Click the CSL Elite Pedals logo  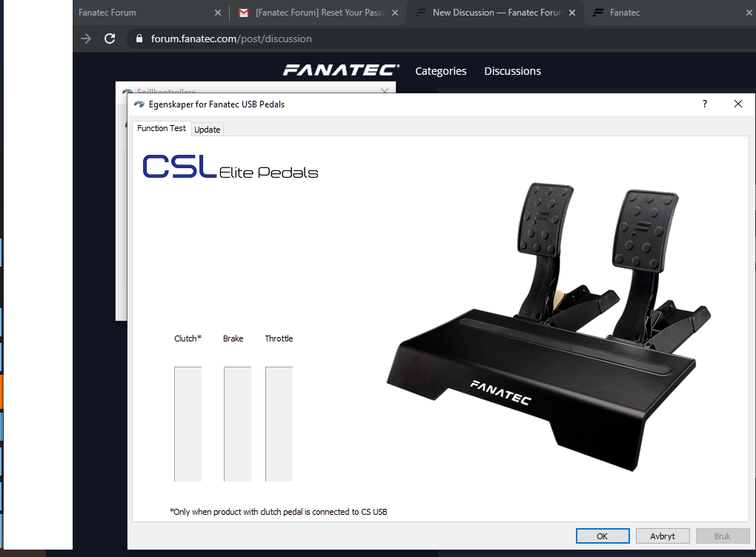coord(230,167)
